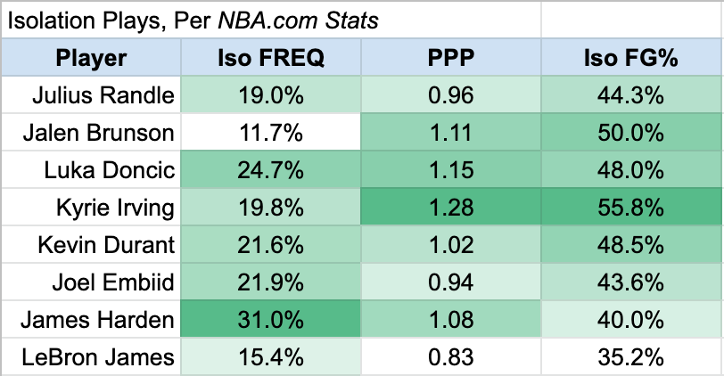Click Kyrie Irving's 1.28 PPP cell
This screenshot has height=376, width=724.
click(451, 207)
